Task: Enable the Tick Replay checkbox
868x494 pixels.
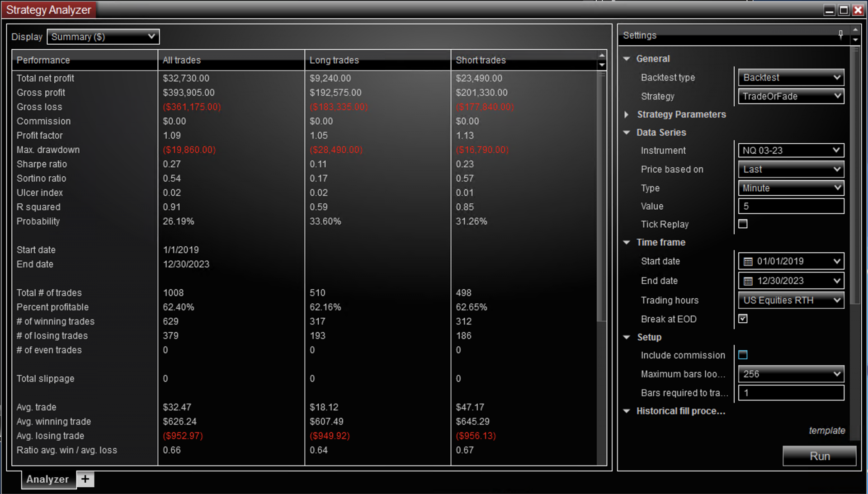Action: (x=743, y=224)
